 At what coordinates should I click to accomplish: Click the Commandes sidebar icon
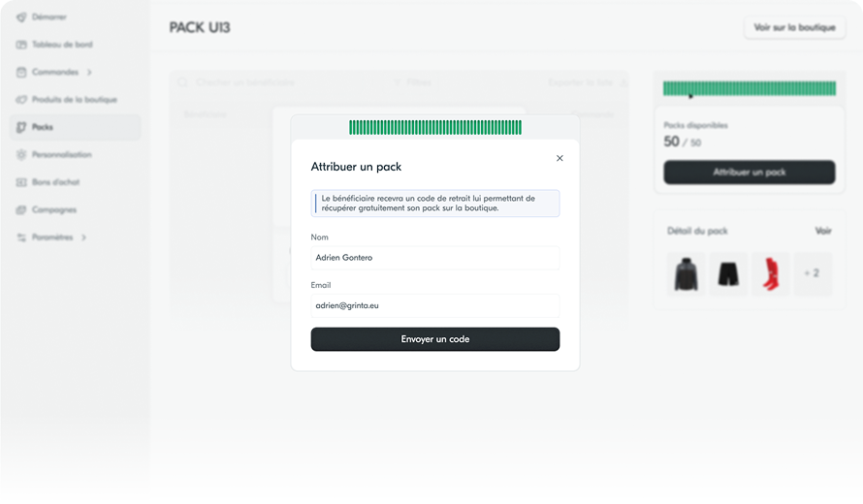21,72
